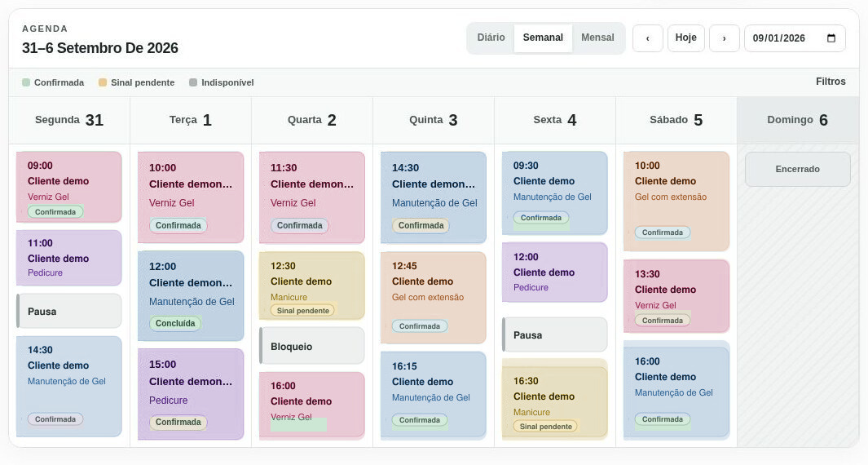The width and height of the screenshot is (868, 465).
Task: Switch to Diário view
Action: [491, 38]
